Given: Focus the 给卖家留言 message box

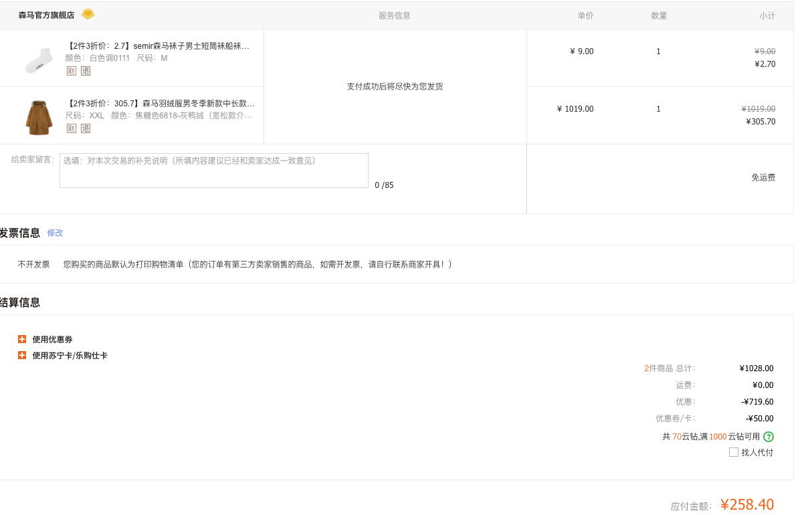Looking at the screenshot, I should point(214,171).
